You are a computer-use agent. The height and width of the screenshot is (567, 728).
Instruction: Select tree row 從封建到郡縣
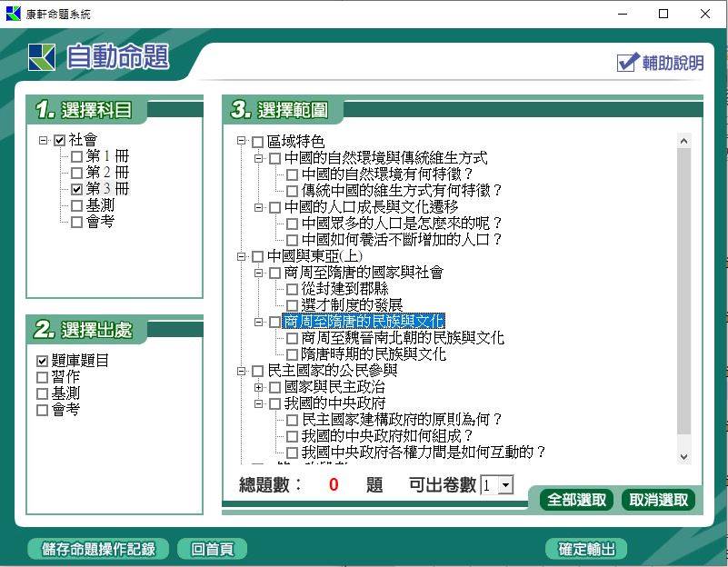click(344, 289)
